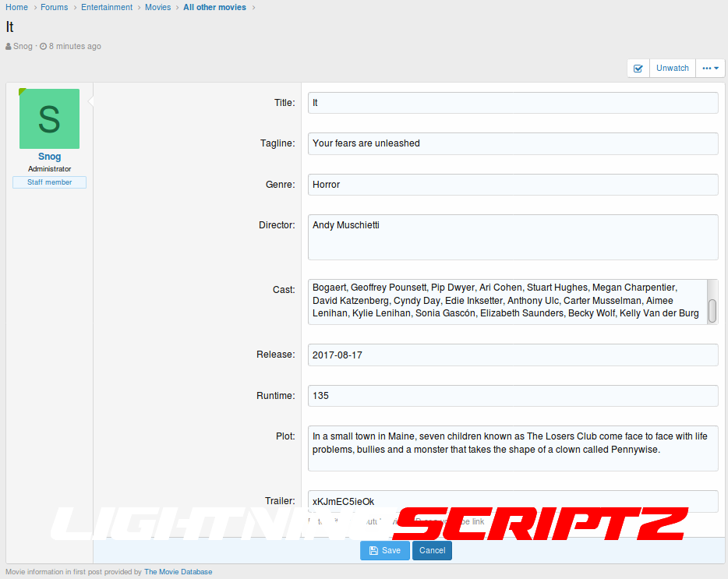Click the Save button

pyautogui.click(x=384, y=550)
